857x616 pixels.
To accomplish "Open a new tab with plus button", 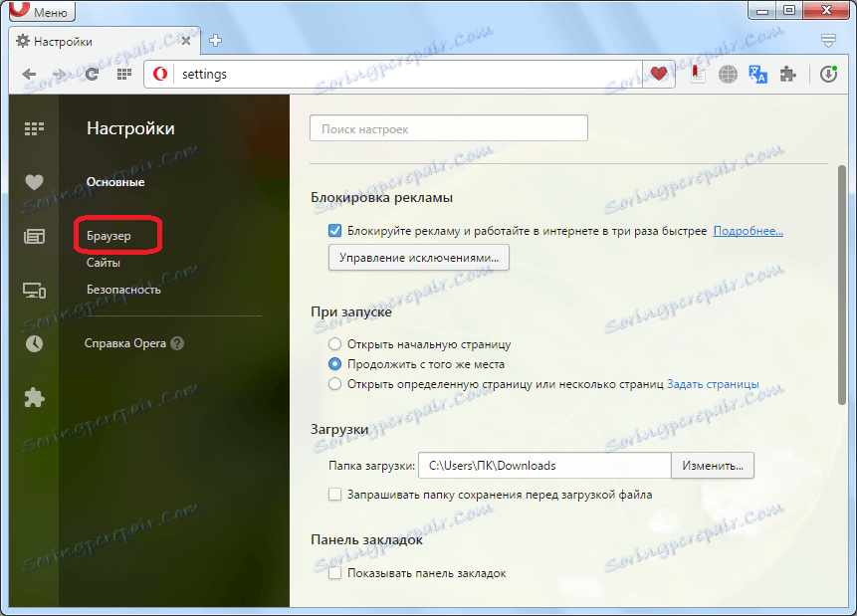I will (x=215, y=41).
